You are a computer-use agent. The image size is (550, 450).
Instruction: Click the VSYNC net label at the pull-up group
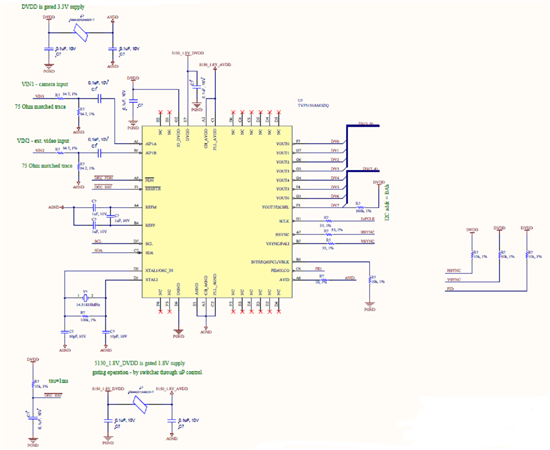454,280
